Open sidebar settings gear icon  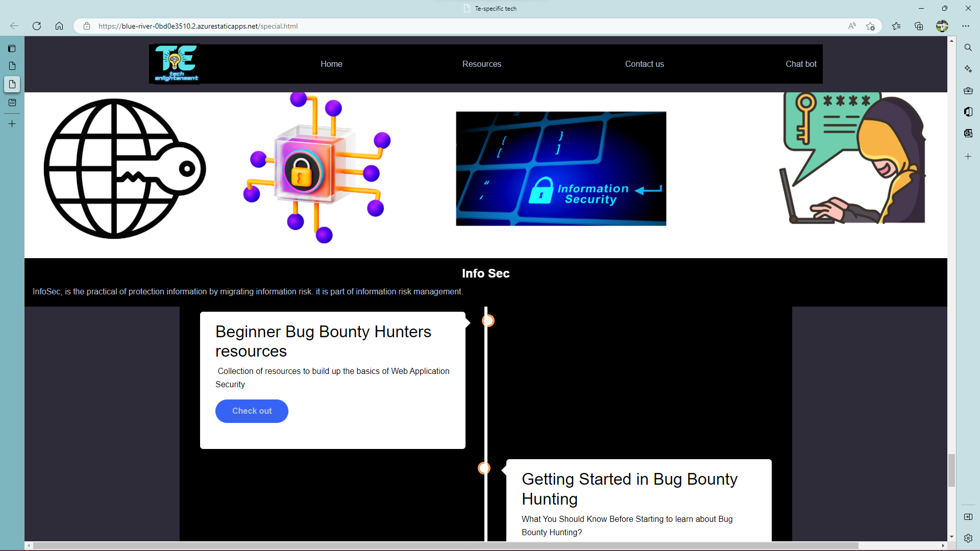(x=968, y=538)
